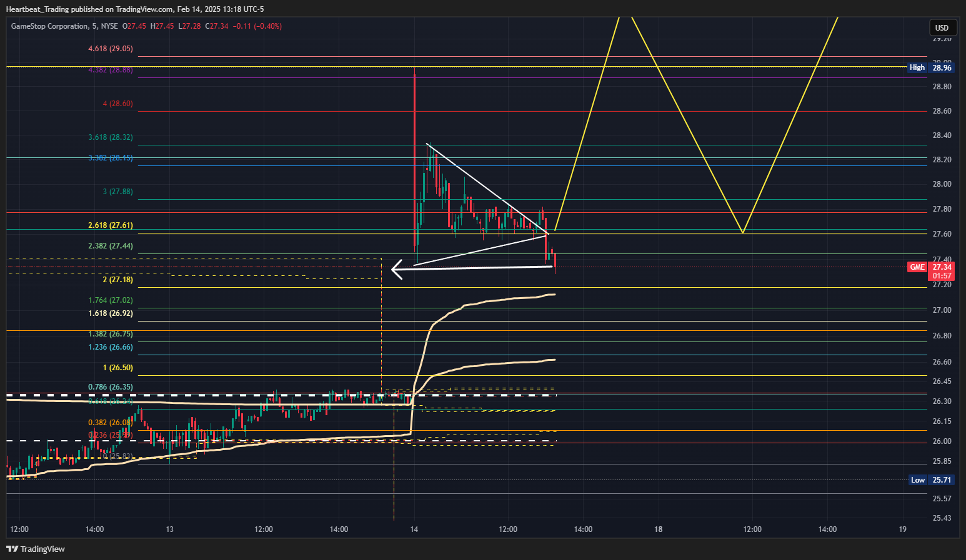
Task: Select the 1.764 (27.02) Fibonacci label
Action: point(111,300)
